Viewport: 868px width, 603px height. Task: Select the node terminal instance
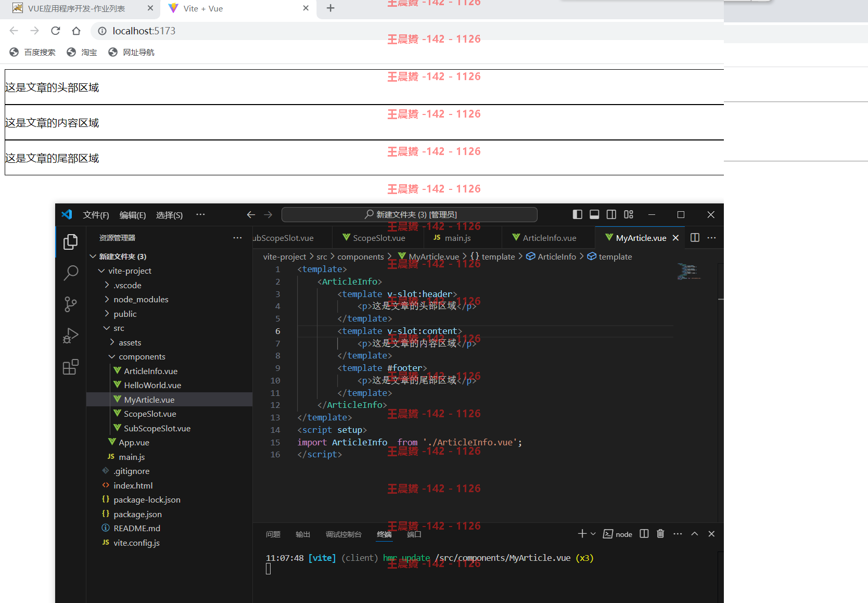pyautogui.click(x=618, y=534)
